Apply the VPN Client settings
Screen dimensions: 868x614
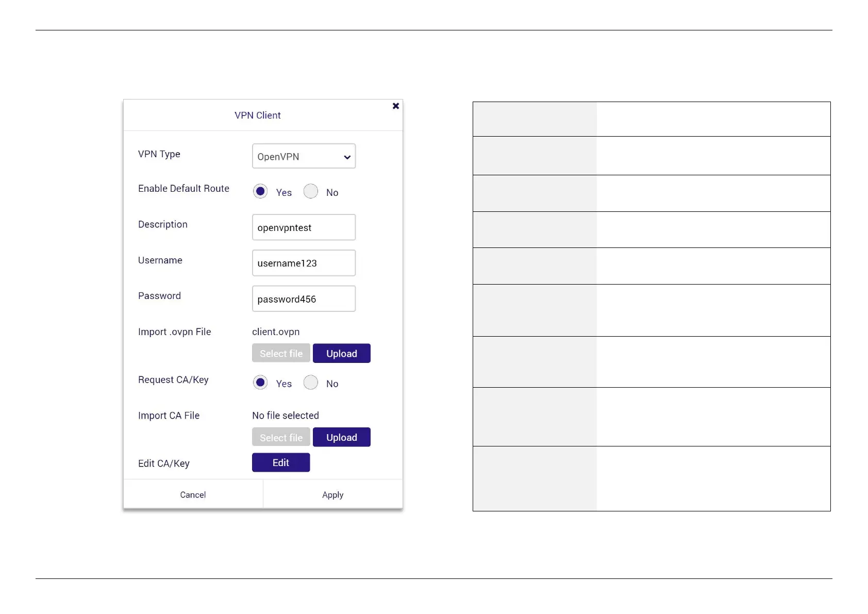pos(332,494)
